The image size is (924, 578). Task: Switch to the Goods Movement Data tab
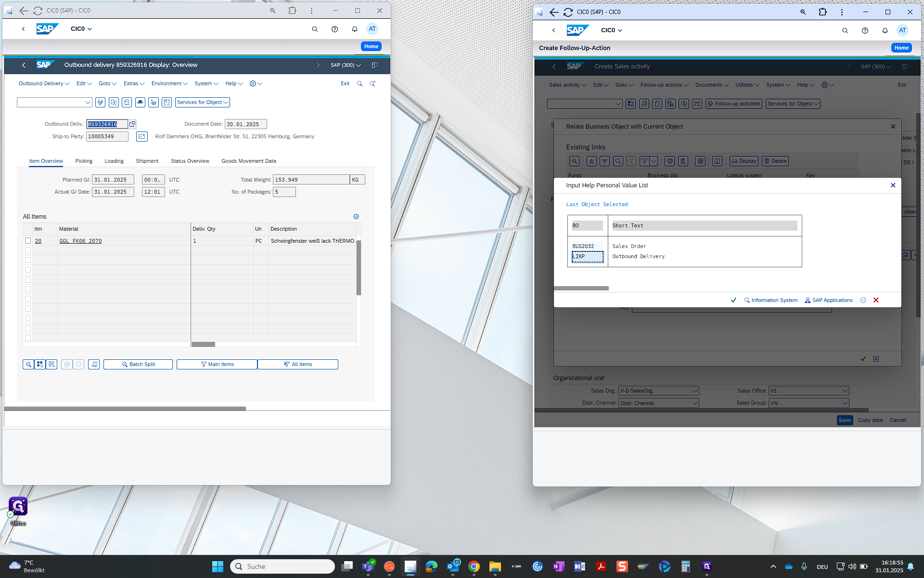tap(249, 161)
